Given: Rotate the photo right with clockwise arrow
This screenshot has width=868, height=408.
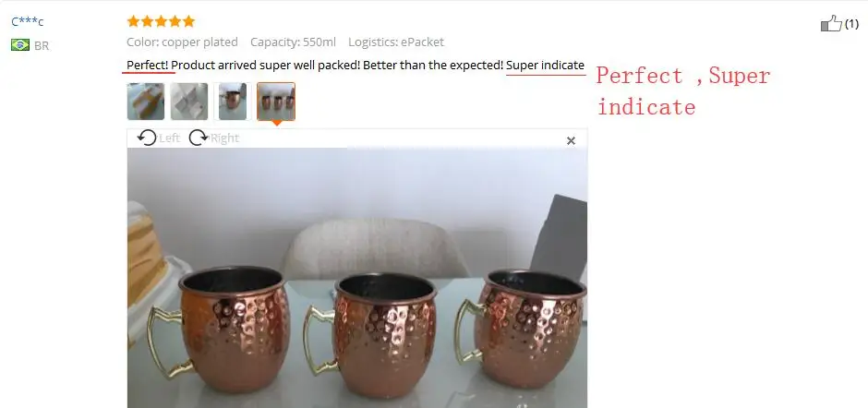Looking at the screenshot, I should point(199,138).
